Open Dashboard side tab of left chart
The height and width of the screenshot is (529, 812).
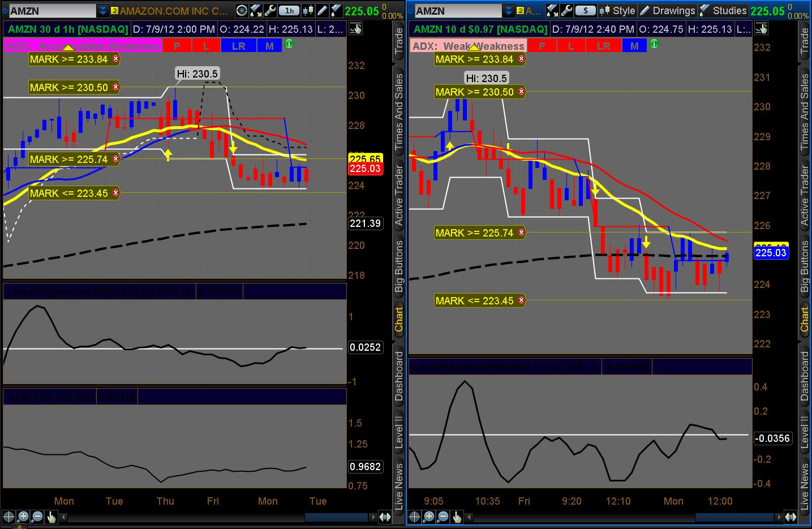point(398,376)
